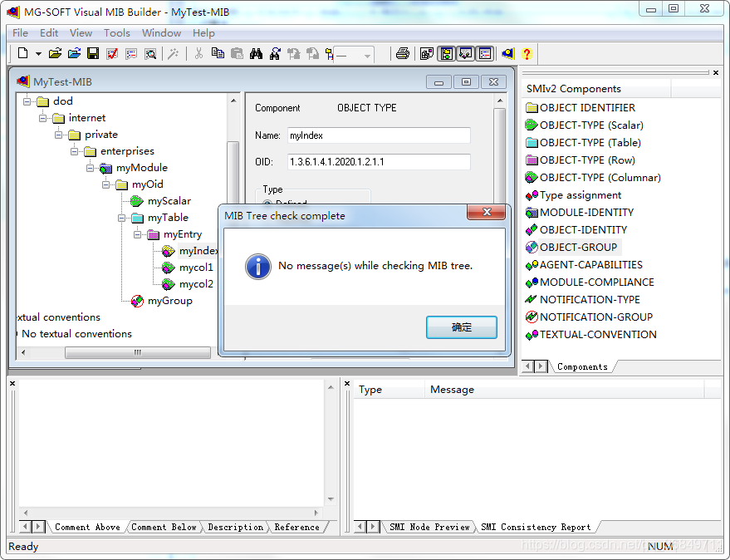Screen dimensions: 730x560
Task: Click the Name field showing myIndex
Action: [x=379, y=135]
